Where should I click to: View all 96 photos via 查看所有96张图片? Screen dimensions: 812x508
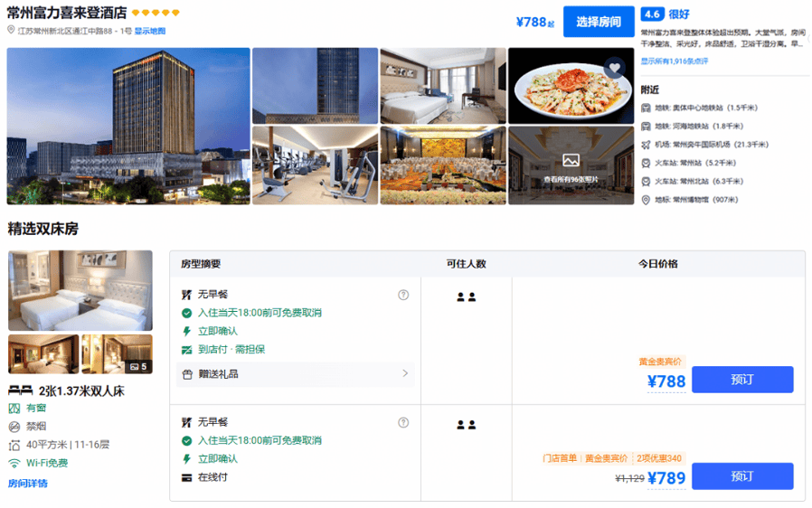tap(571, 179)
